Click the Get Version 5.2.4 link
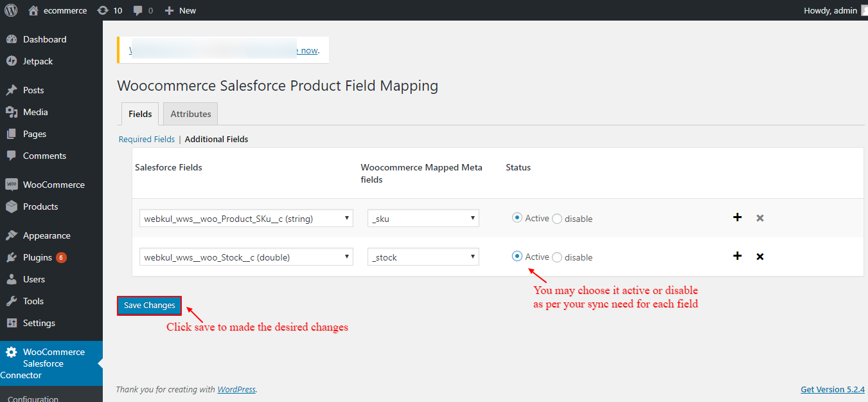The height and width of the screenshot is (402, 868). (832, 389)
